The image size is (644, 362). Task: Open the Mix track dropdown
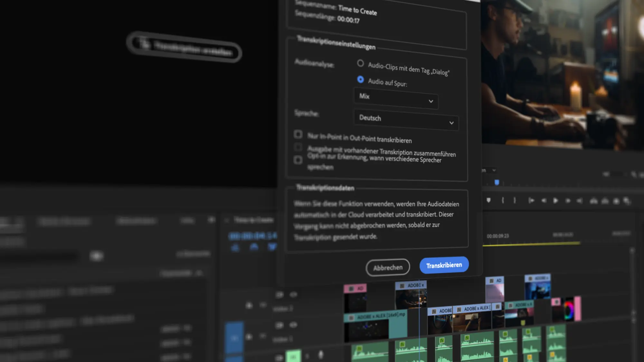[x=396, y=98]
